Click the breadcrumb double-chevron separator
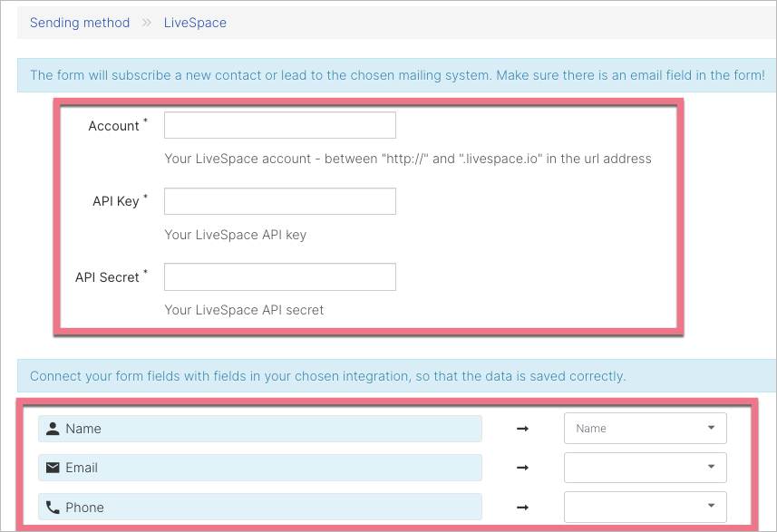This screenshot has width=777, height=532. point(147,23)
